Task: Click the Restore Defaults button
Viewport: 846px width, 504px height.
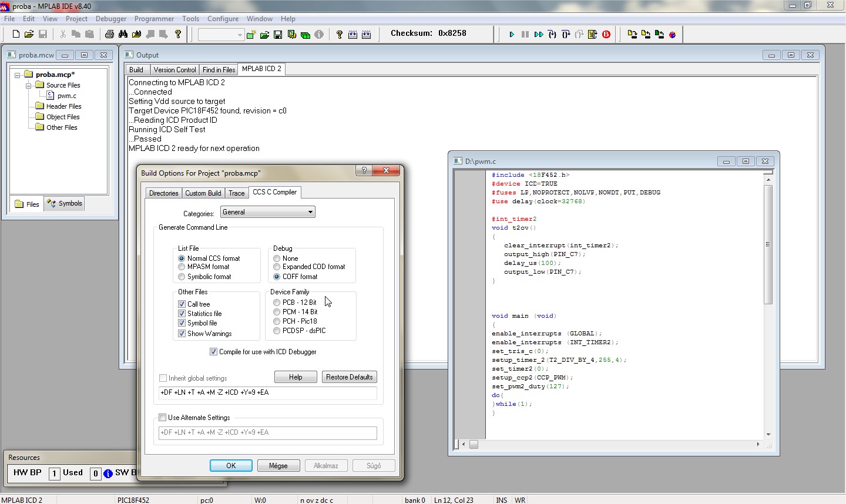Action: point(350,377)
